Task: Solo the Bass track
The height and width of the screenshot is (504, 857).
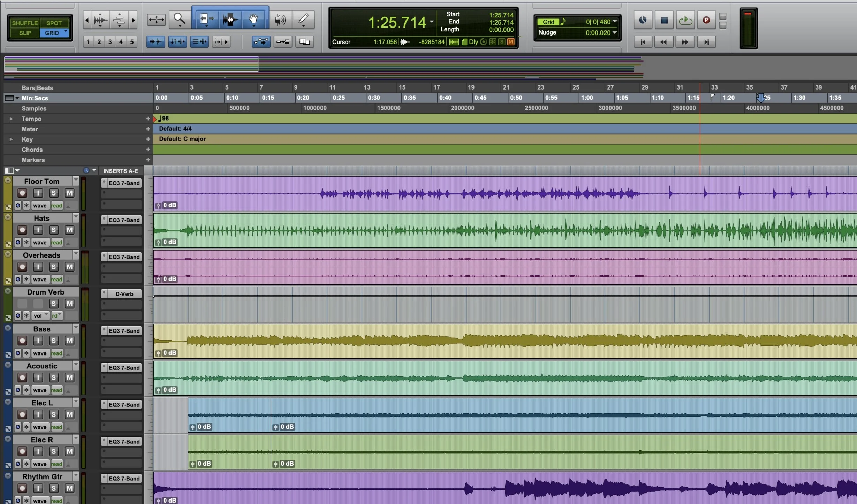Action: pyautogui.click(x=53, y=341)
